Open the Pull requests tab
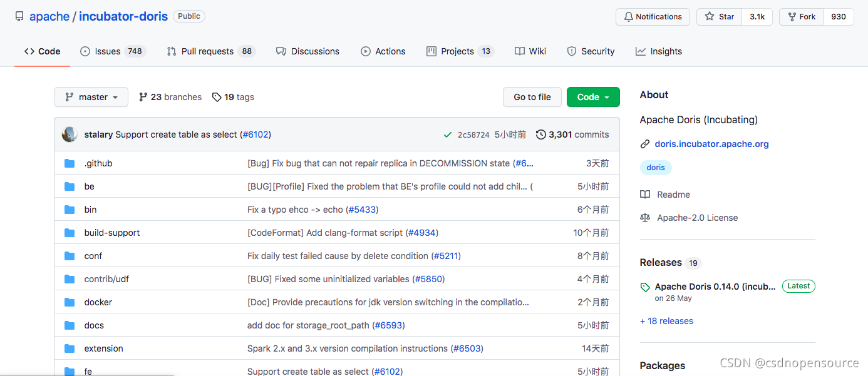Image resolution: width=868 pixels, height=376 pixels. 211,51
